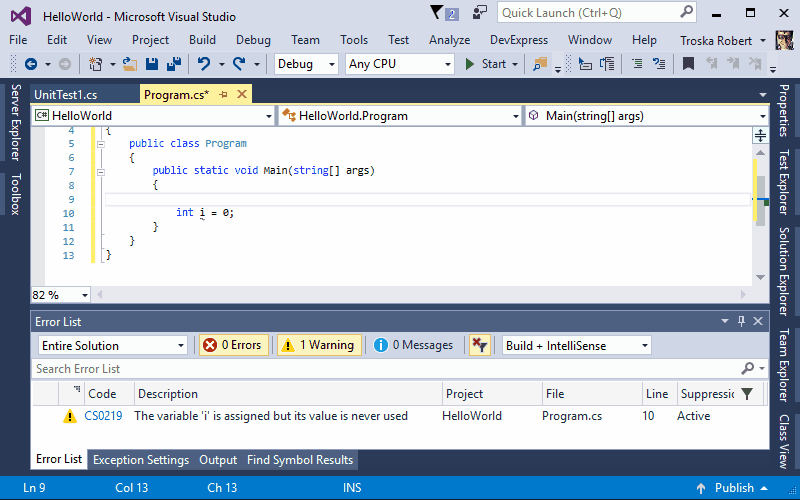Open the Any CPU platform dropdown
The width and height of the screenshot is (800, 500).
399,64
